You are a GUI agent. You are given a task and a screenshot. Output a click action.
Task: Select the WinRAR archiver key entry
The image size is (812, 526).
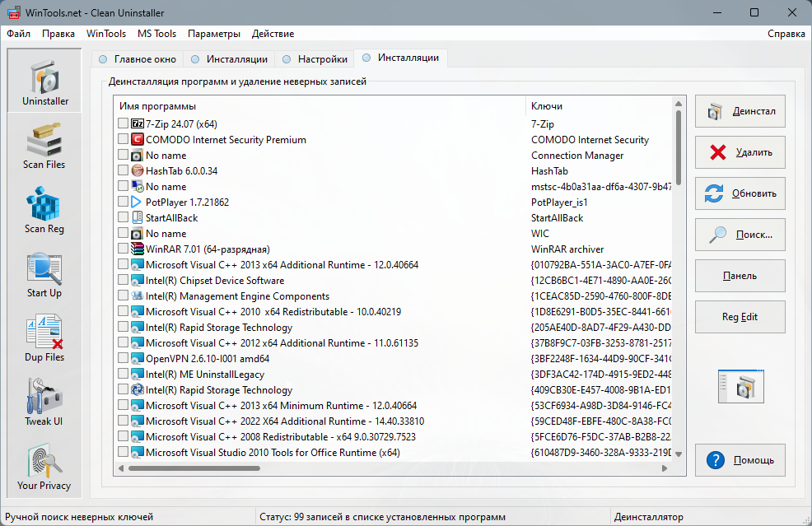click(567, 249)
